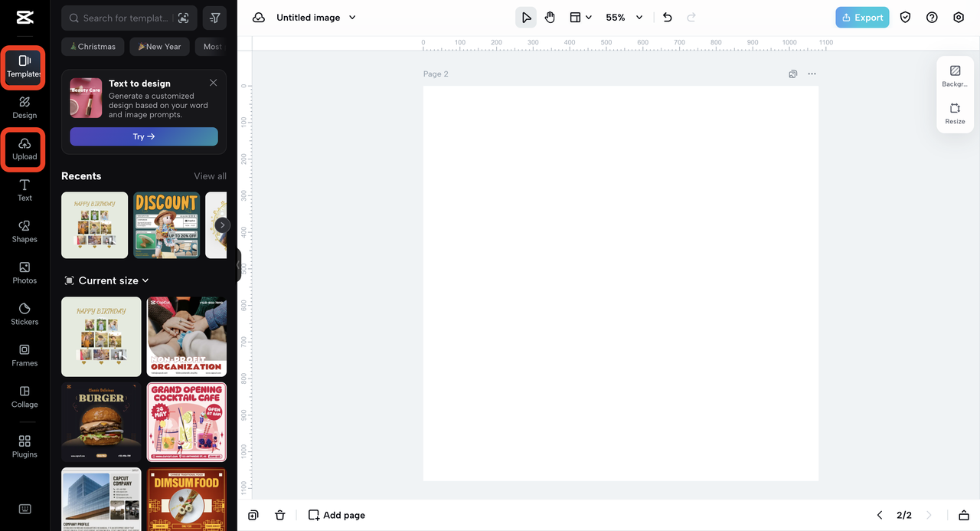Show next recent templates with arrow

pyautogui.click(x=222, y=225)
